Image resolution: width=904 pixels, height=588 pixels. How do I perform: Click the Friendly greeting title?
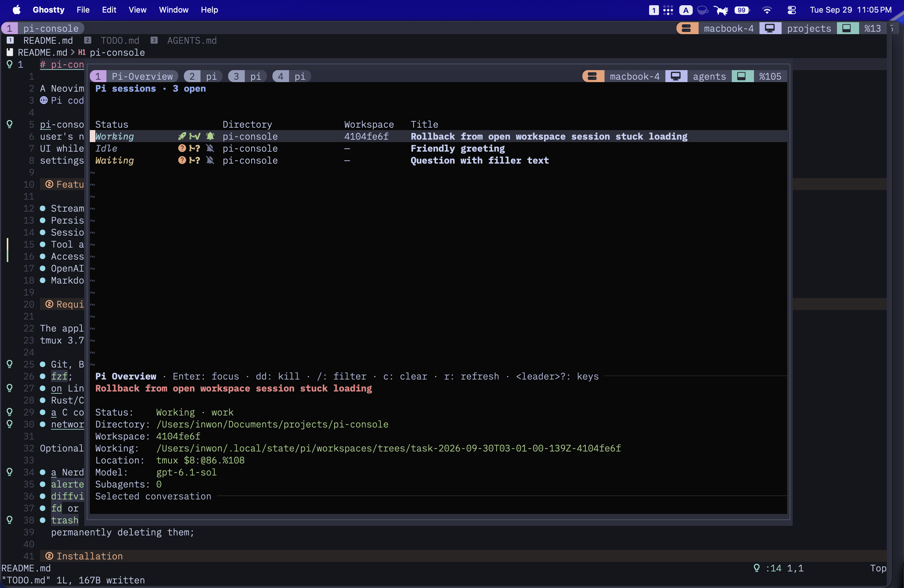[458, 148]
